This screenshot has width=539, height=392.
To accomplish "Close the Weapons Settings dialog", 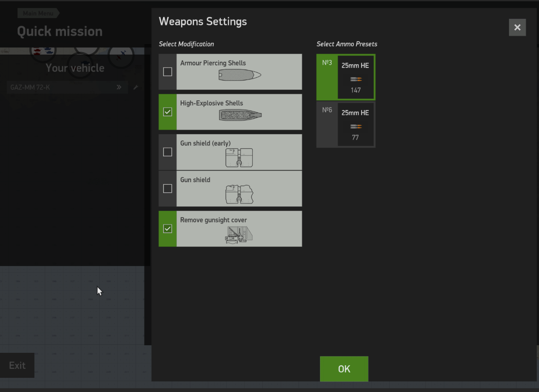I will 517,28.
